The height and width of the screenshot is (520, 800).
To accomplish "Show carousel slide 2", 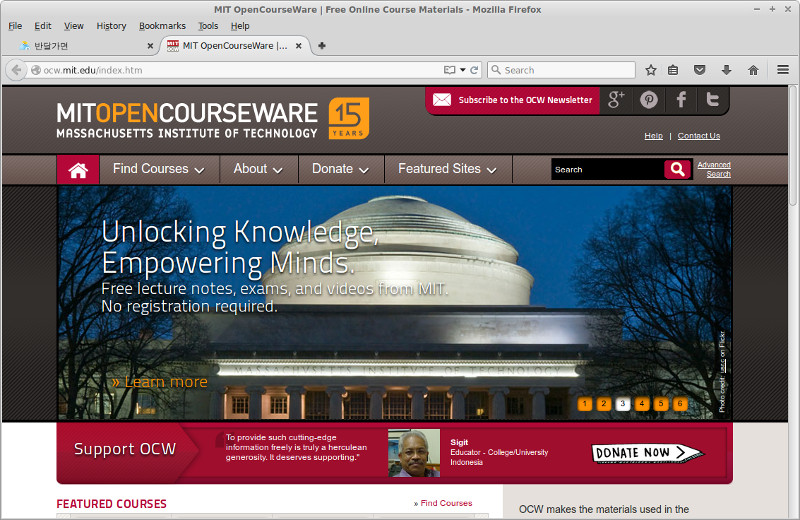I will pos(604,404).
